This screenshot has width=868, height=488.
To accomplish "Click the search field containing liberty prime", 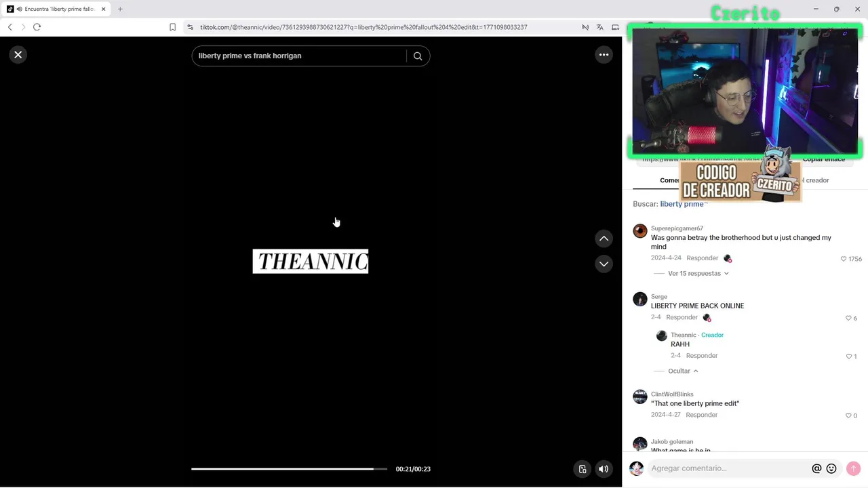I will coord(298,56).
